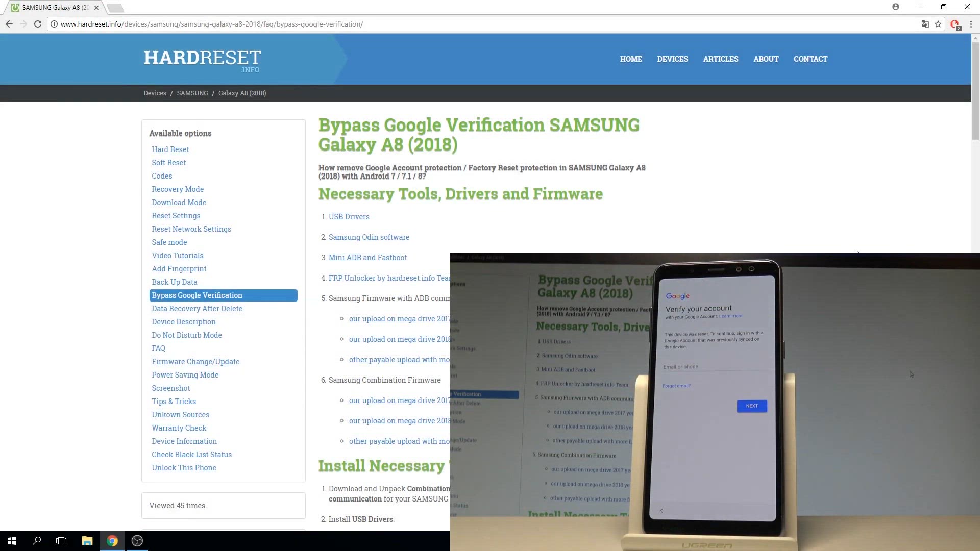
Task: Open the DEVICES menu item
Action: point(672,59)
